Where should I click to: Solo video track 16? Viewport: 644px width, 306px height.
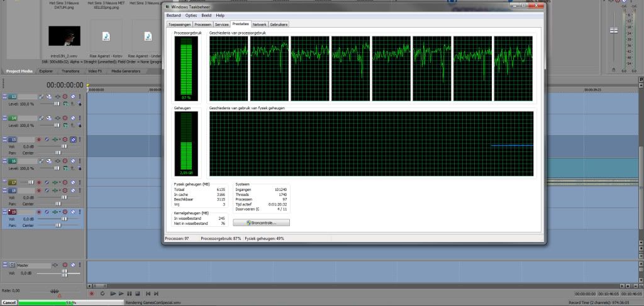(80, 161)
